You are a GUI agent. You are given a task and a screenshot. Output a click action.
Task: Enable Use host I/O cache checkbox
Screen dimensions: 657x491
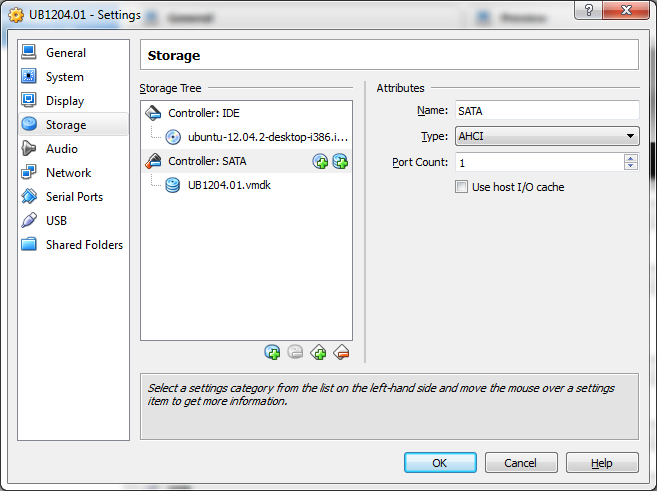pyautogui.click(x=462, y=187)
